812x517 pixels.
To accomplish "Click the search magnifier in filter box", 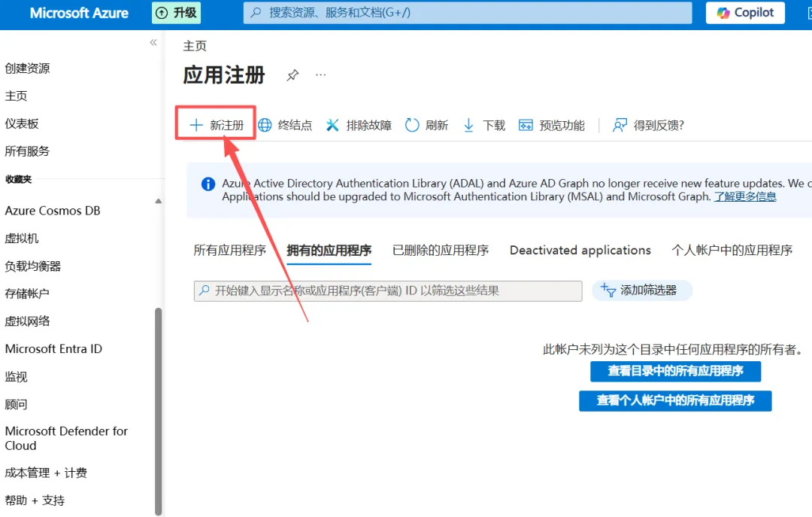I will click(205, 290).
